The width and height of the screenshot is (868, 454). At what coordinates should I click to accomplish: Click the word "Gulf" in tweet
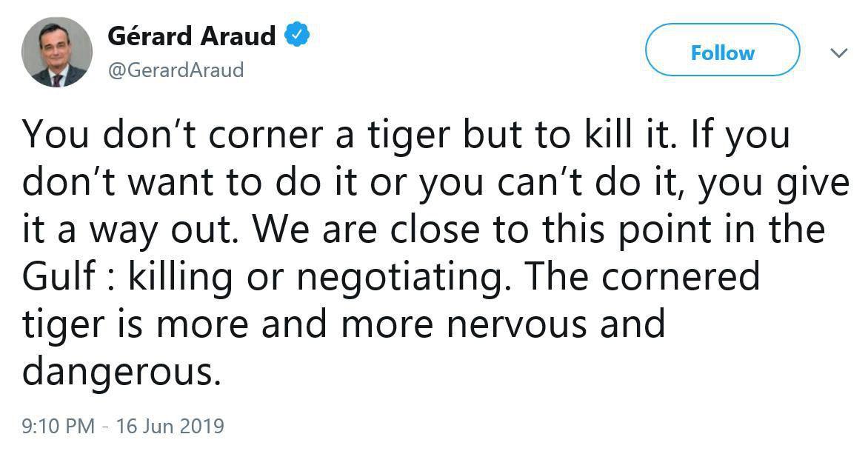[60, 276]
